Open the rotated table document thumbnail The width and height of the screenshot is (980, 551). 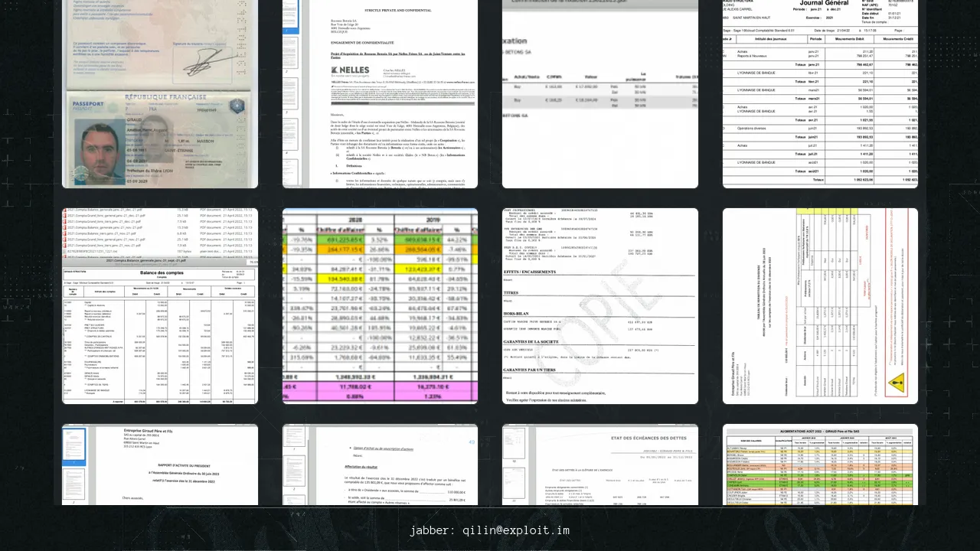tap(820, 306)
